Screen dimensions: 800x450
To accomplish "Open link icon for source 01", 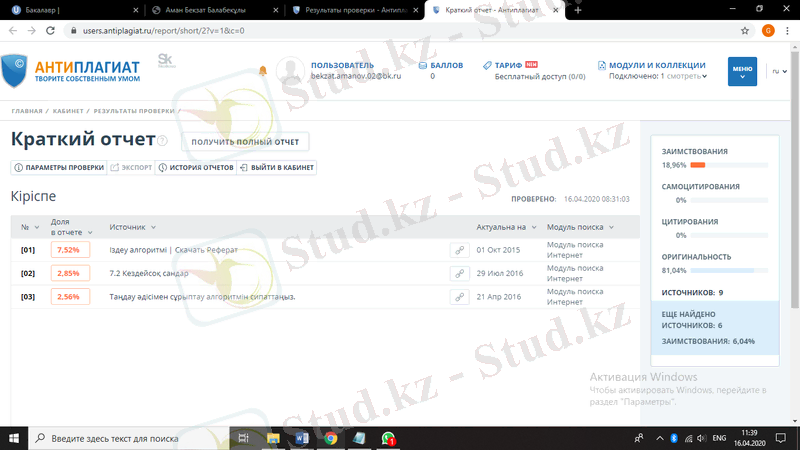I will coord(459,250).
